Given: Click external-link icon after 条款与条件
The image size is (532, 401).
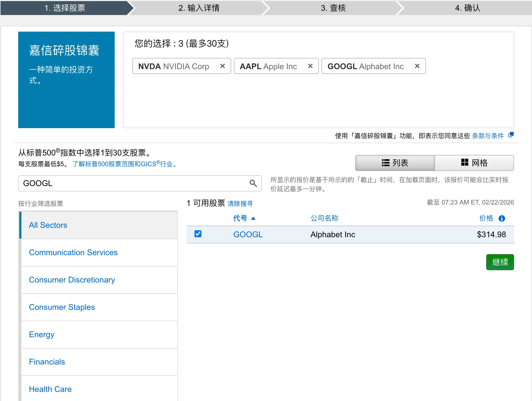Looking at the screenshot, I should 511,135.
